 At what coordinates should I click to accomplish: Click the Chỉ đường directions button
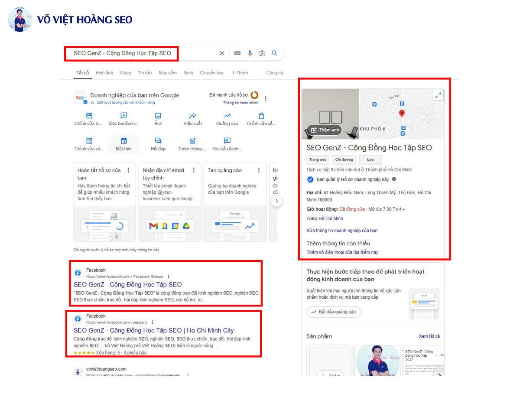point(344,160)
